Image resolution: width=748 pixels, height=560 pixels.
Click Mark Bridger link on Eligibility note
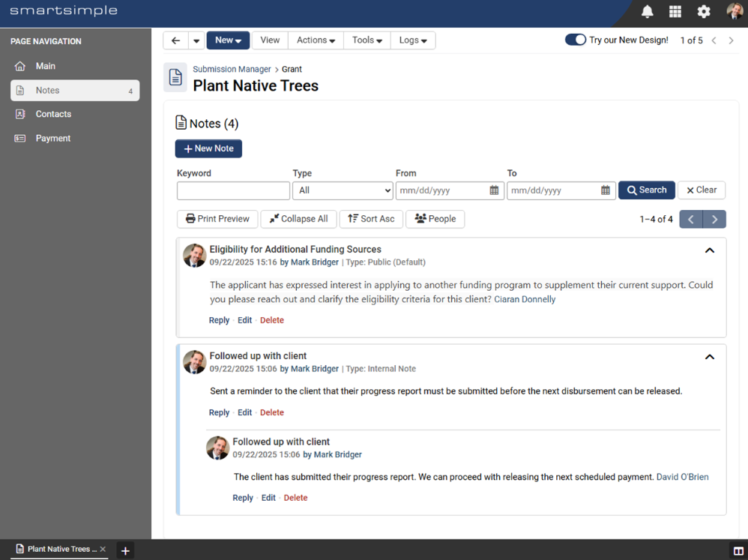coord(315,262)
